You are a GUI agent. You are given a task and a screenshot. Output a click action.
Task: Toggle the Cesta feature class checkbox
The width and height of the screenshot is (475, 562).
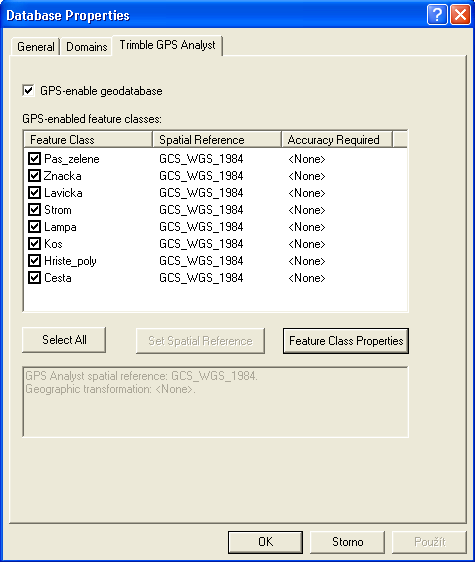pos(34,277)
